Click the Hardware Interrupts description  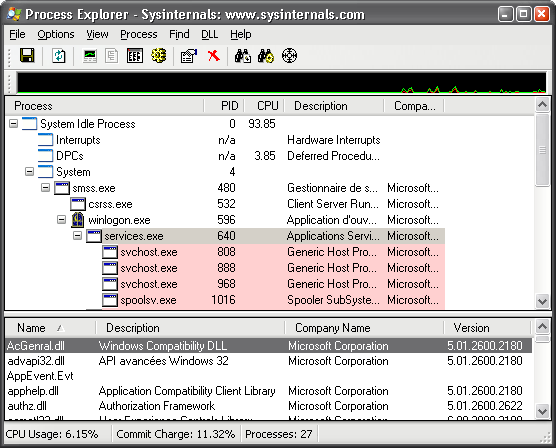pyautogui.click(x=334, y=140)
